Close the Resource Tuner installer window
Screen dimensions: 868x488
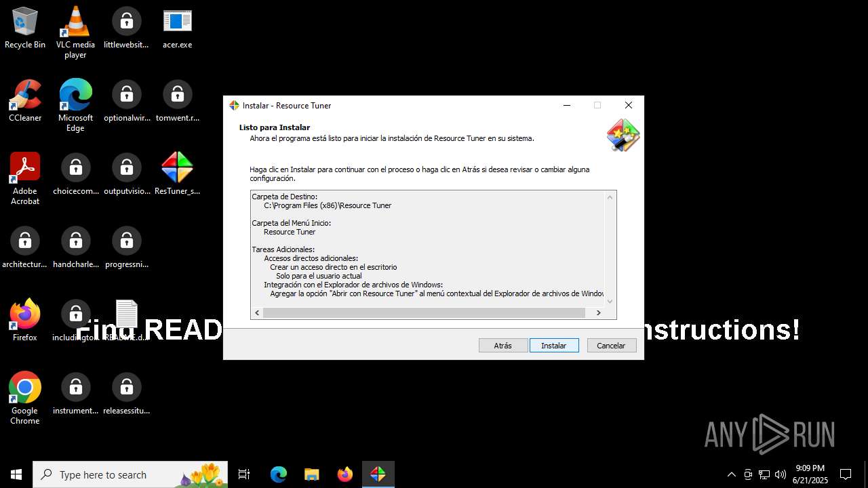(629, 105)
